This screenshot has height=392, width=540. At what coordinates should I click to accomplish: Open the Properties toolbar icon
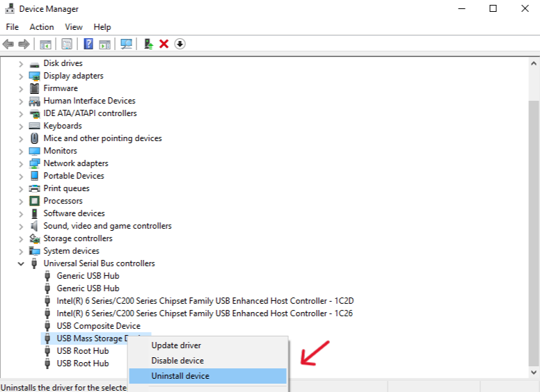click(67, 44)
